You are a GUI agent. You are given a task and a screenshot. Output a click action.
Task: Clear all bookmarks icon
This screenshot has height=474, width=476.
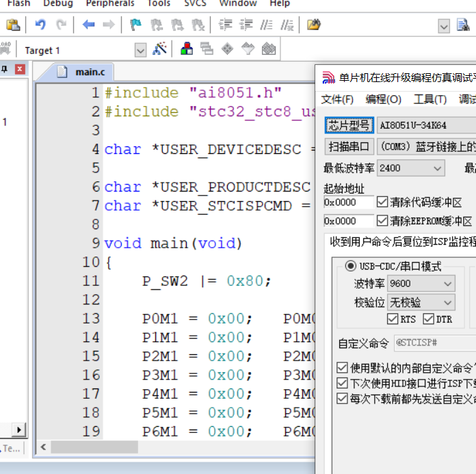(x=198, y=25)
